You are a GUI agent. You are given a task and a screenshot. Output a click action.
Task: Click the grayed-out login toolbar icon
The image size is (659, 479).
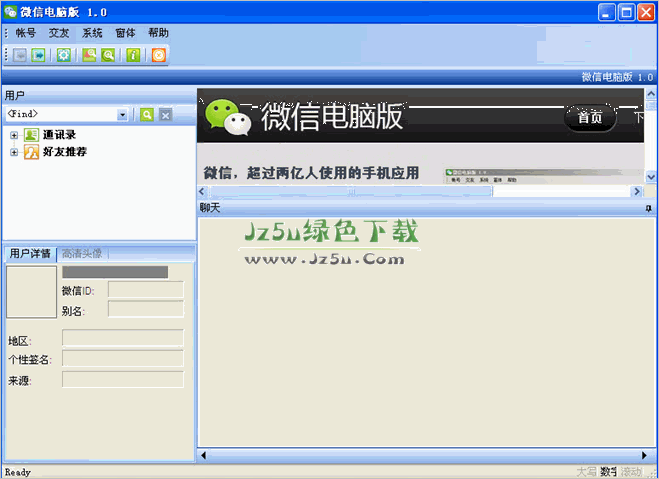20,55
